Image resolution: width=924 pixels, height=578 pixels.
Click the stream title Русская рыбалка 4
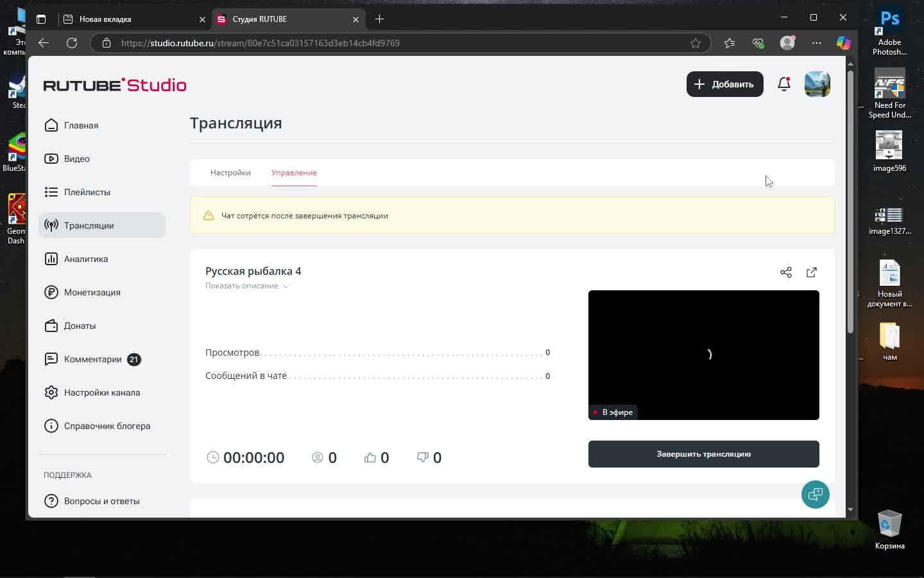tap(253, 271)
